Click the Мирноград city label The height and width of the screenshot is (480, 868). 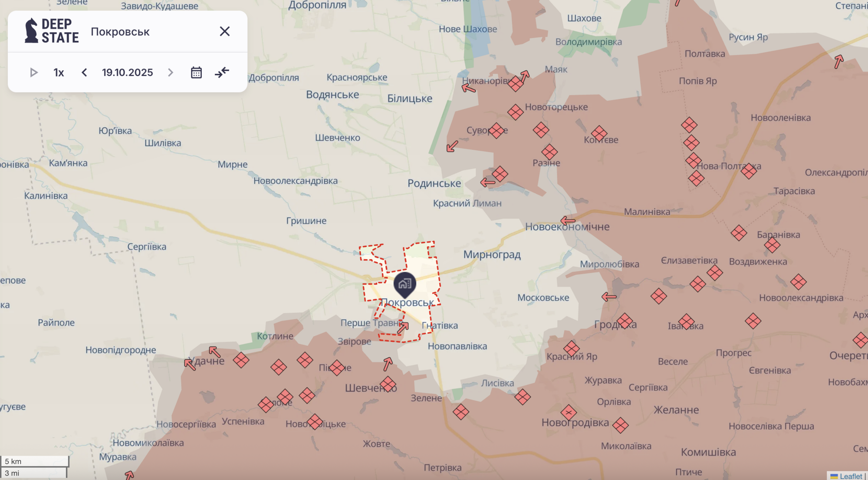[x=492, y=255]
